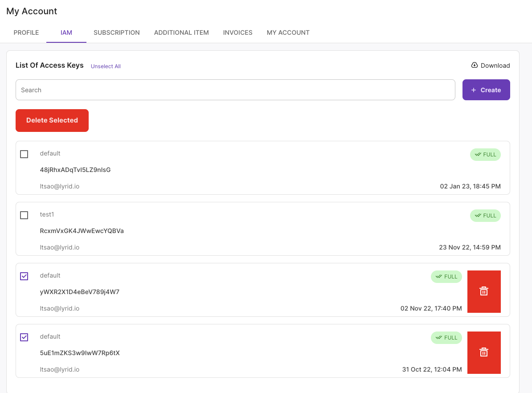Click the FULL badge on key yWXR2X1D4eBeV789j4W7
532x393 pixels.
446,277
